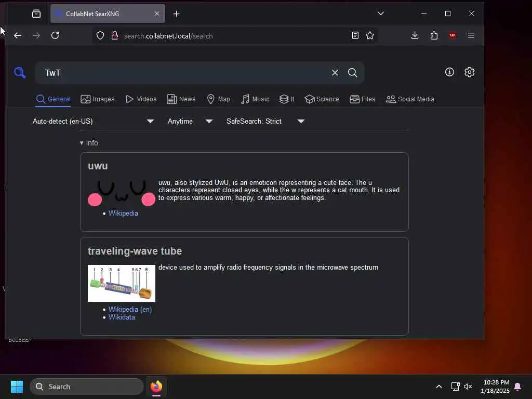Click the traveling-wave tube diagram image

tap(122, 283)
